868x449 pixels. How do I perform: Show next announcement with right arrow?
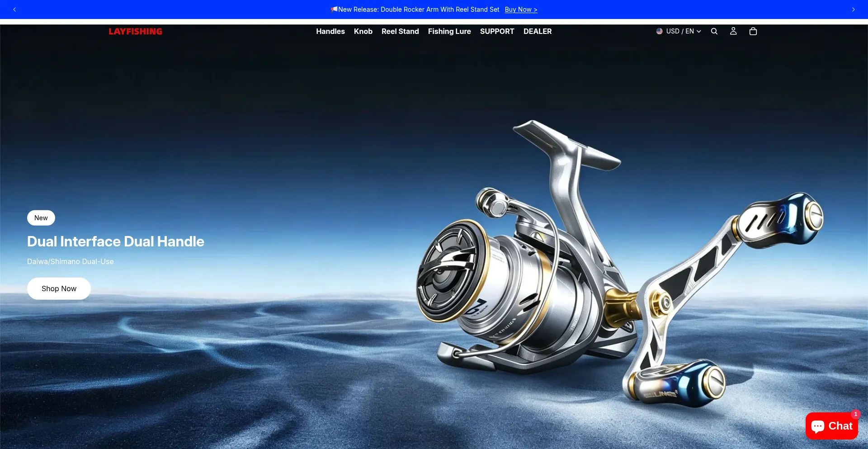pyautogui.click(x=853, y=9)
